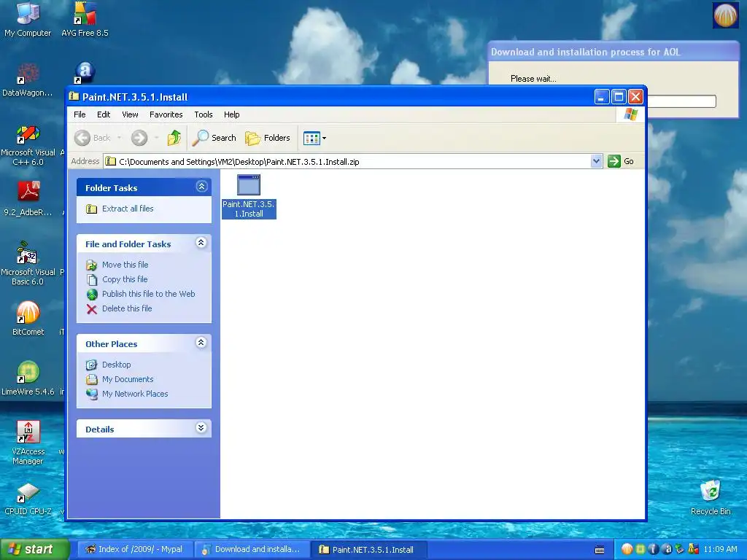Maximize the Paint.NET.3.5.1.Install window
The width and height of the screenshot is (747, 560).
click(x=619, y=97)
